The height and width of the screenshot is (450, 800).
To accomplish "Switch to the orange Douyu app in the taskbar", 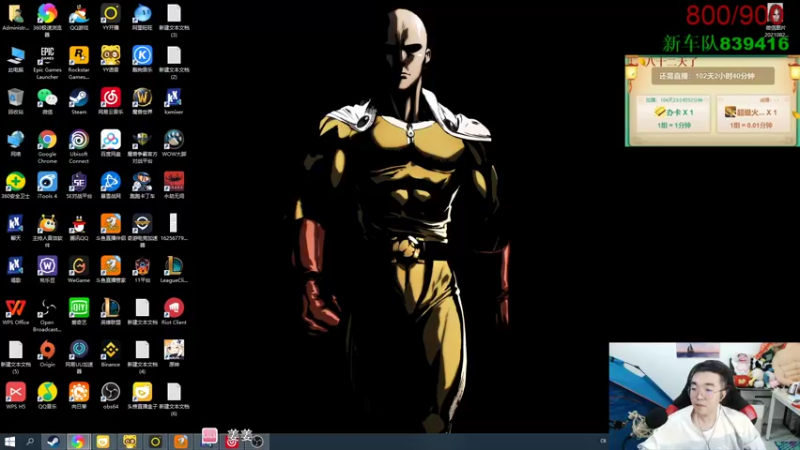I will pos(181,441).
